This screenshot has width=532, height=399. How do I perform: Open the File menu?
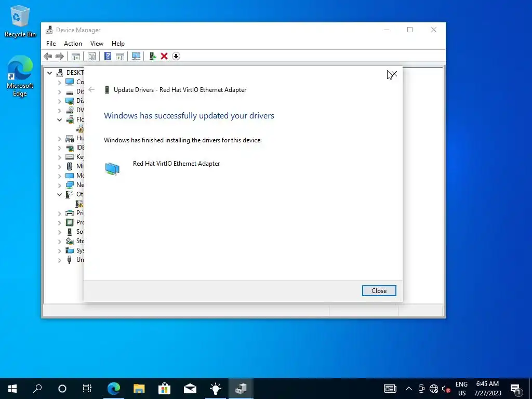(x=51, y=44)
